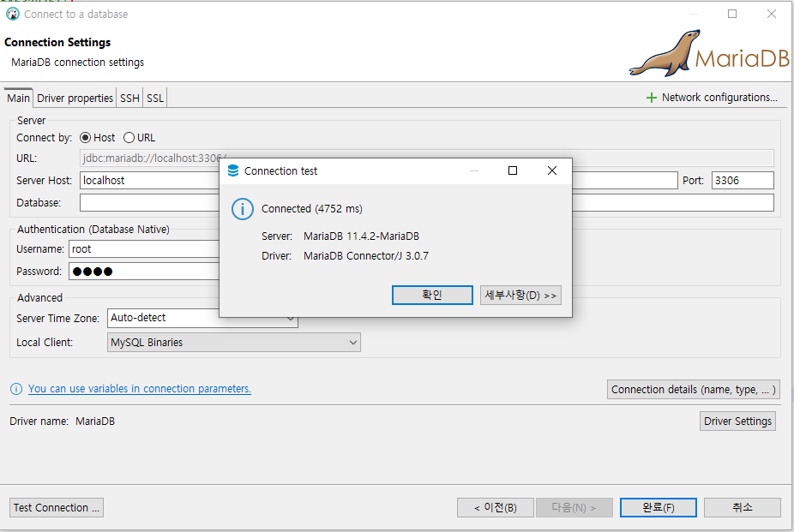Click the Port field showing 3306
Image resolution: width=794 pixels, height=532 pixels.
click(743, 181)
